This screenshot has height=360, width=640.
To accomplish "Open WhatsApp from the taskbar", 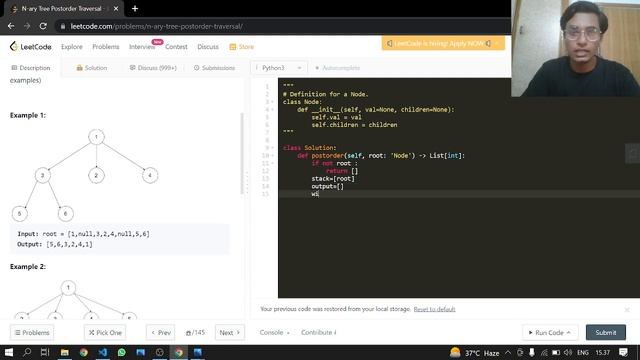I will click(122, 352).
